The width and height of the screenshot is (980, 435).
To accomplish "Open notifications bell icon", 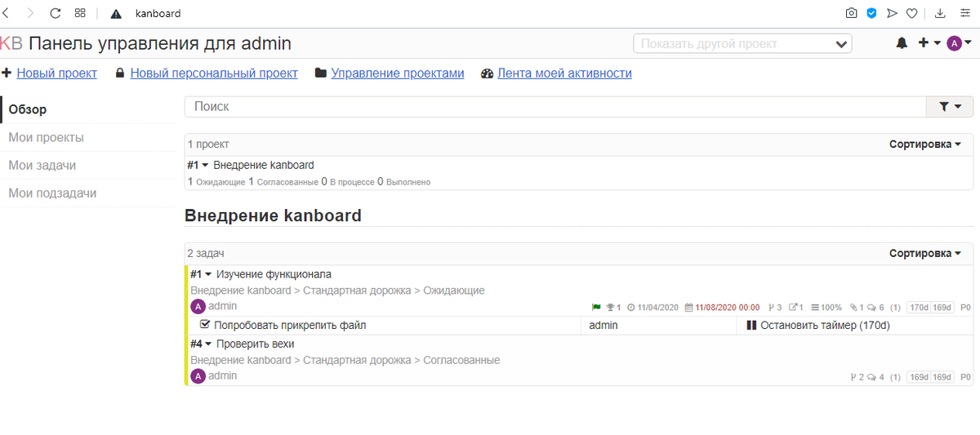I will pos(902,43).
